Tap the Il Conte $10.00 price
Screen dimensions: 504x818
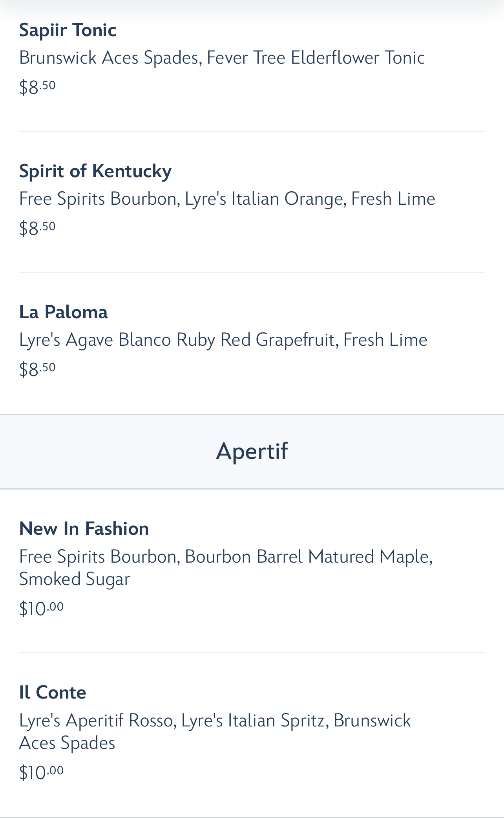pos(41,772)
